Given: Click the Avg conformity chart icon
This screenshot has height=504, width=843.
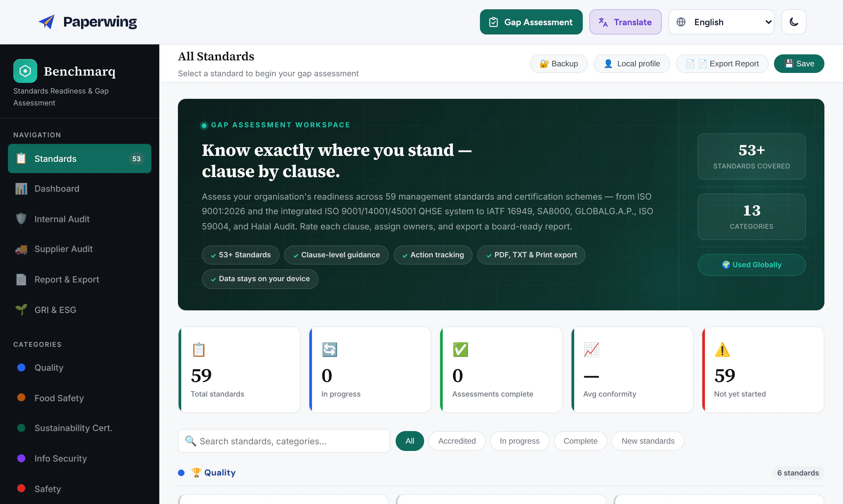Looking at the screenshot, I should pyautogui.click(x=591, y=349).
